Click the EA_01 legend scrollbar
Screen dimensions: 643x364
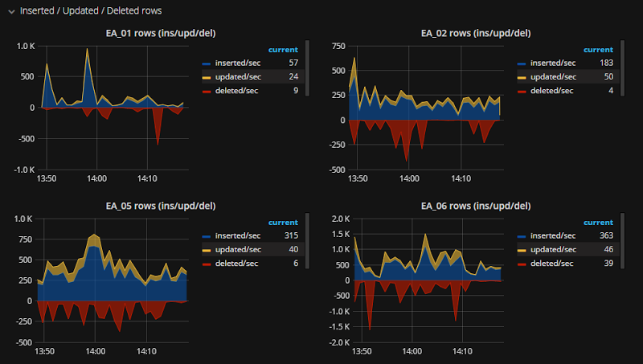(x=308, y=68)
